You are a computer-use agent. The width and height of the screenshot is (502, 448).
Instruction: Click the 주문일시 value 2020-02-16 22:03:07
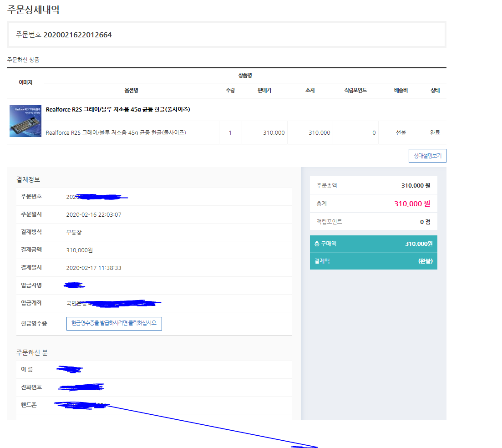94,215
